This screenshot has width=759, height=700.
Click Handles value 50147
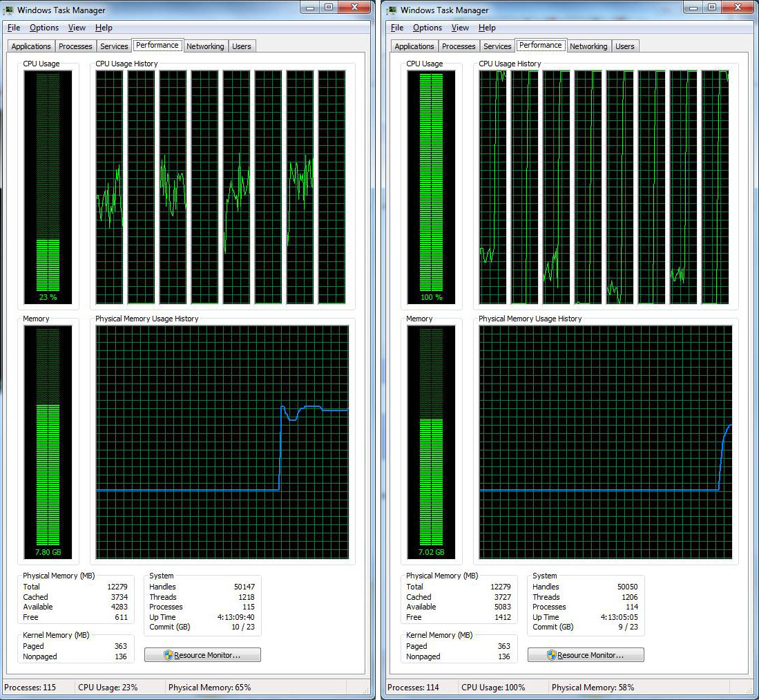point(244,587)
